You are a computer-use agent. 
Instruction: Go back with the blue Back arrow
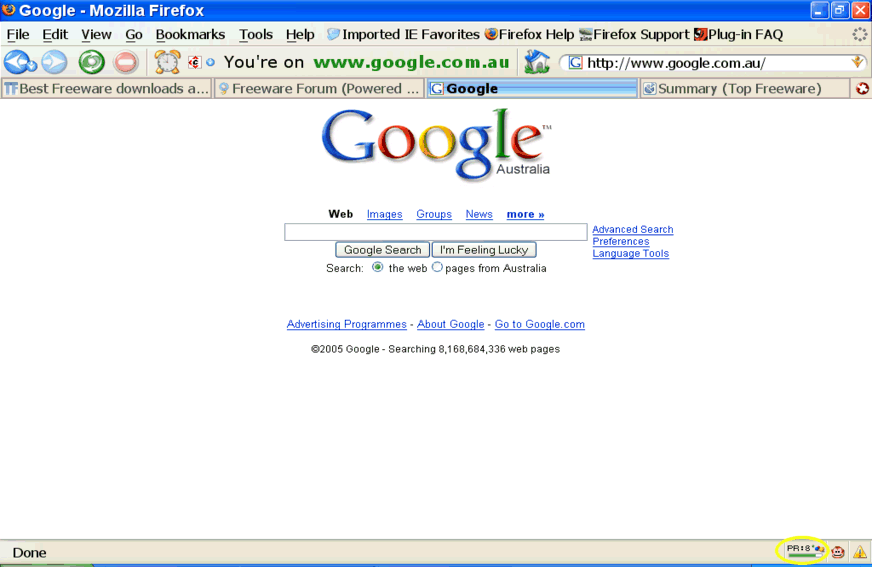[x=19, y=62]
